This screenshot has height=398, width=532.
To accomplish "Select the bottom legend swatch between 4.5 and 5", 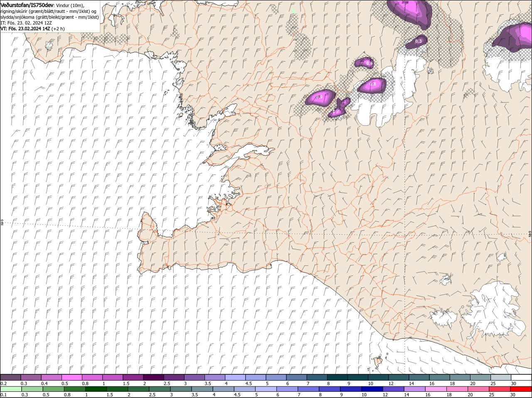I will (245, 389).
